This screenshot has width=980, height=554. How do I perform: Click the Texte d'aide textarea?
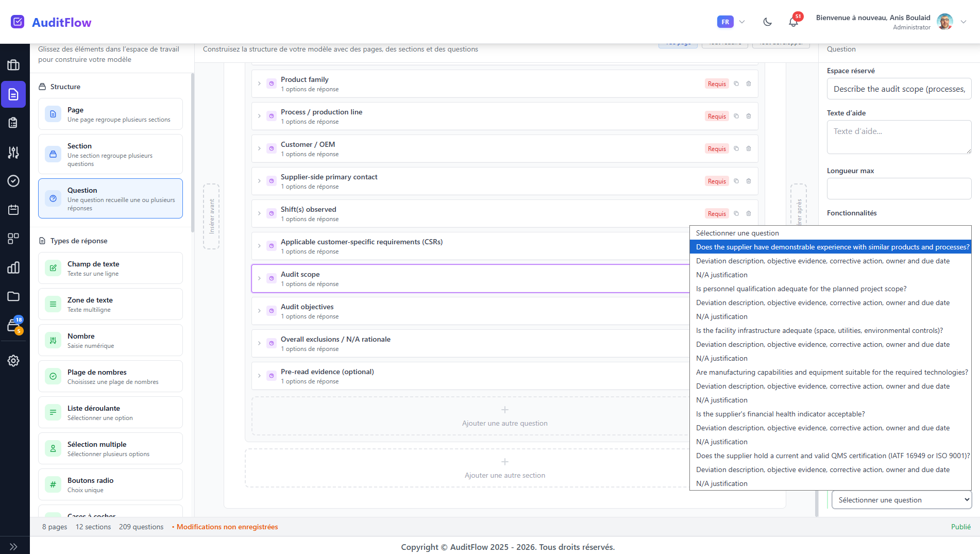[x=899, y=137]
